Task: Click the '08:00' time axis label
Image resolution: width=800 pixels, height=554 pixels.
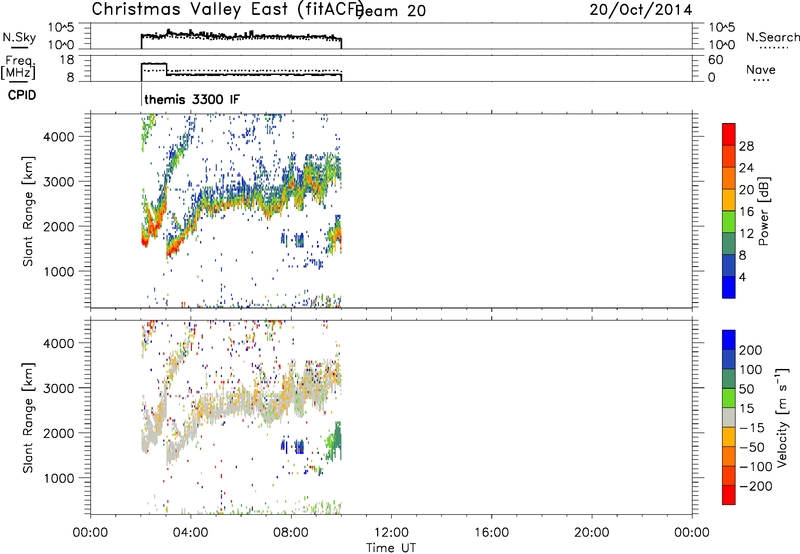Action: click(x=291, y=533)
